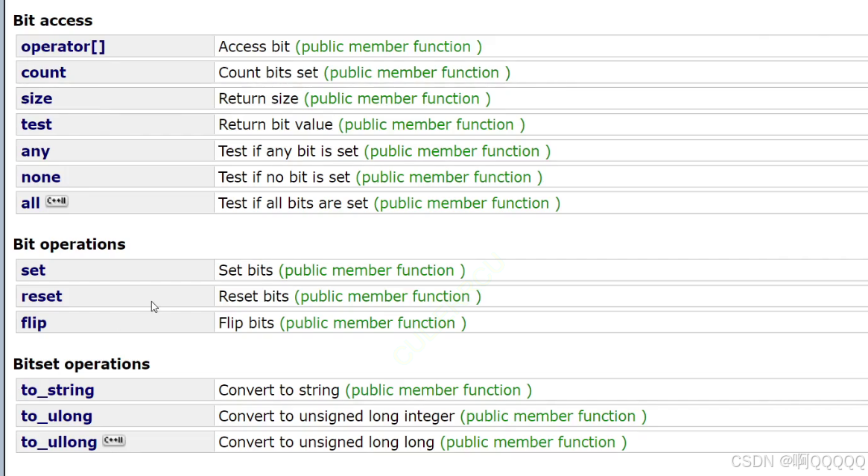Open the operator[] member function link

[63, 46]
